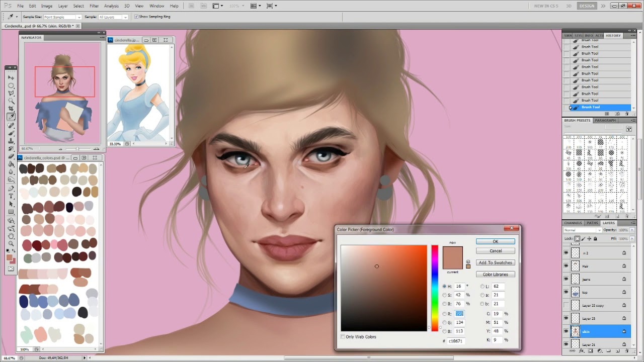This screenshot has width=644, height=362.
Task: Select the Brush tool in toolbox
Action: (11, 133)
